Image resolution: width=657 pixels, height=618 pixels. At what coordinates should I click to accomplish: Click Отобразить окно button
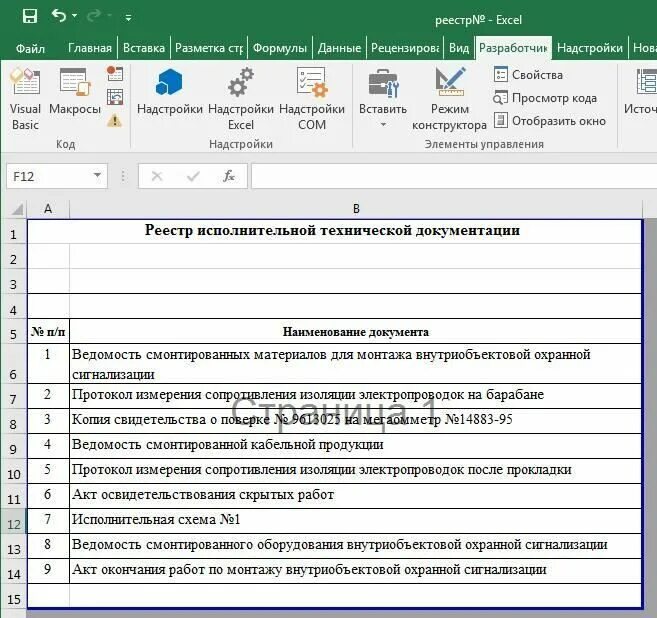pos(550,121)
